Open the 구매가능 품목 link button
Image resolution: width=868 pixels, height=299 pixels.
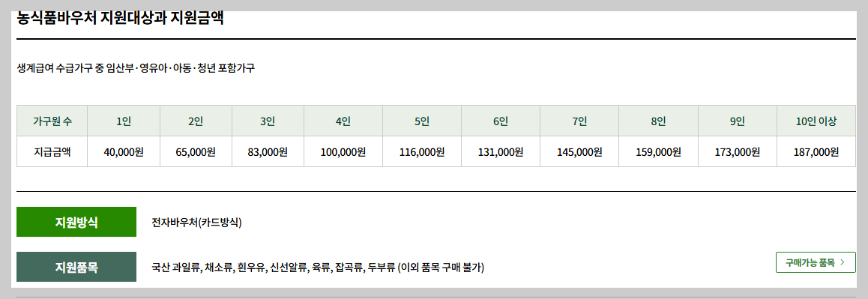pyautogui.click(x=816, y=262)
